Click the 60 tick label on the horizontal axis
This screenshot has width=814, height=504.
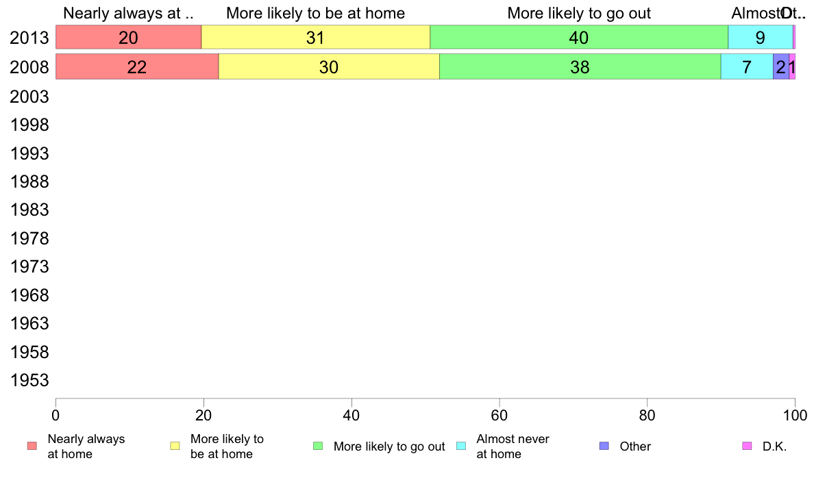pyautogui.click(x=500, y=415)
